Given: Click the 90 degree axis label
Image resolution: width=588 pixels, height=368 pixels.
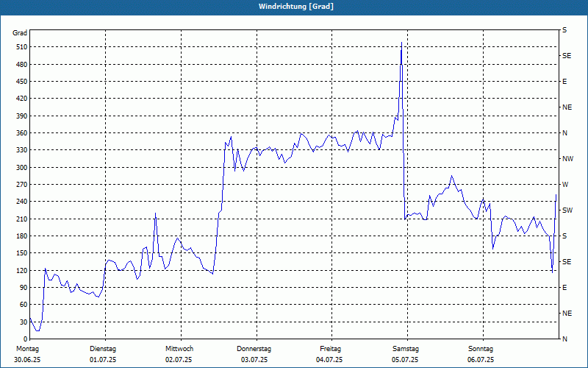Looking at the screenshot, I should [x=24, y=288].
